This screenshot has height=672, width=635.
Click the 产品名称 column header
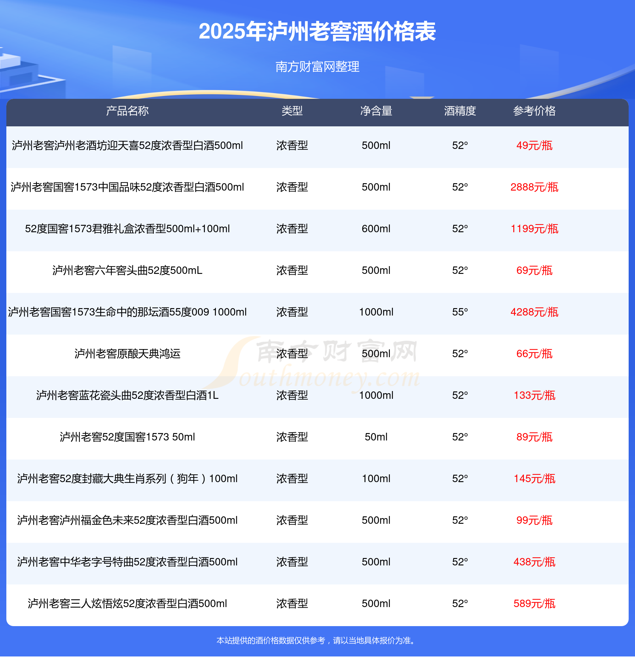click(x=127, y=111)
